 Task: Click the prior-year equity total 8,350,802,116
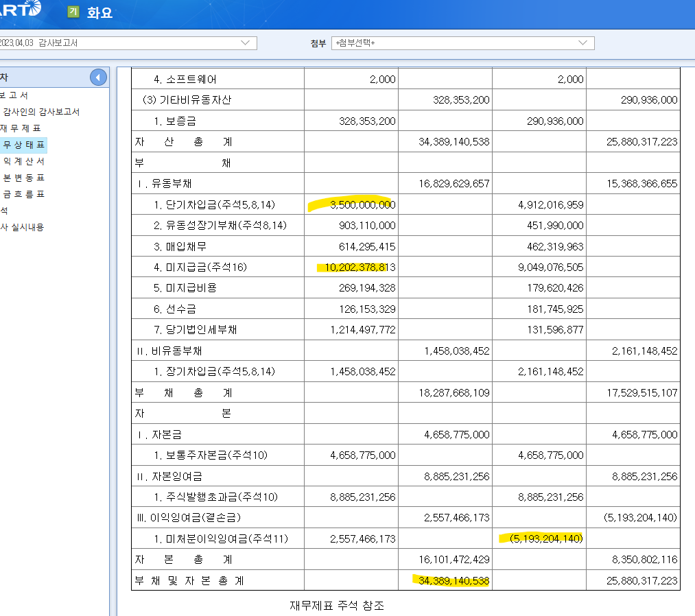click(x=644, y=559)
